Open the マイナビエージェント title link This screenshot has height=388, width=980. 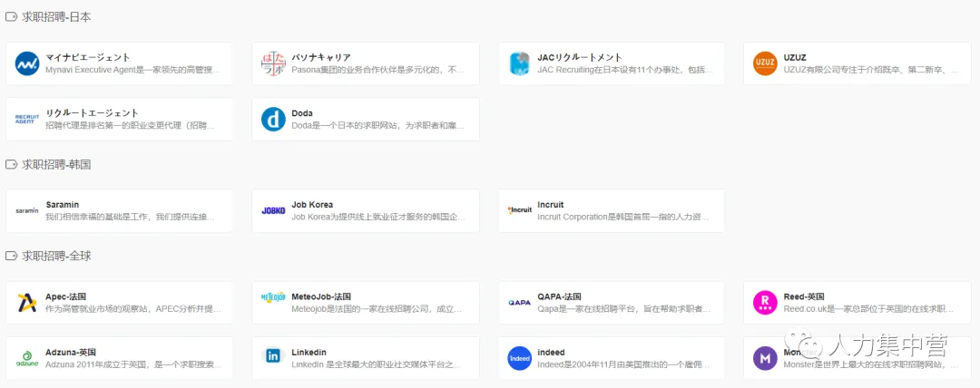88,57
